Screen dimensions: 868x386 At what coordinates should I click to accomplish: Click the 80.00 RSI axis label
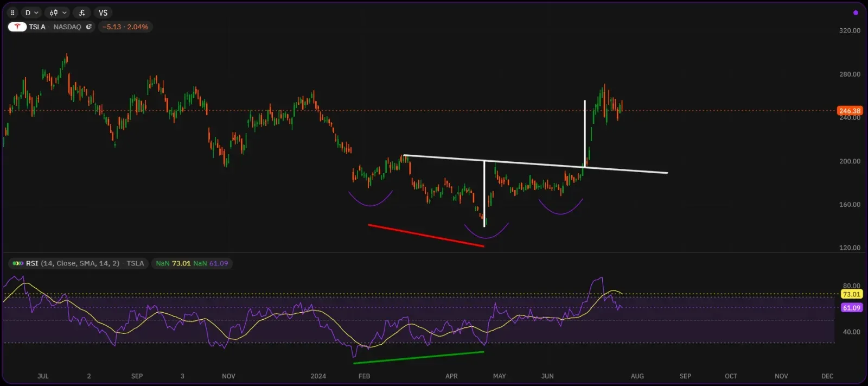pos(851,286)
